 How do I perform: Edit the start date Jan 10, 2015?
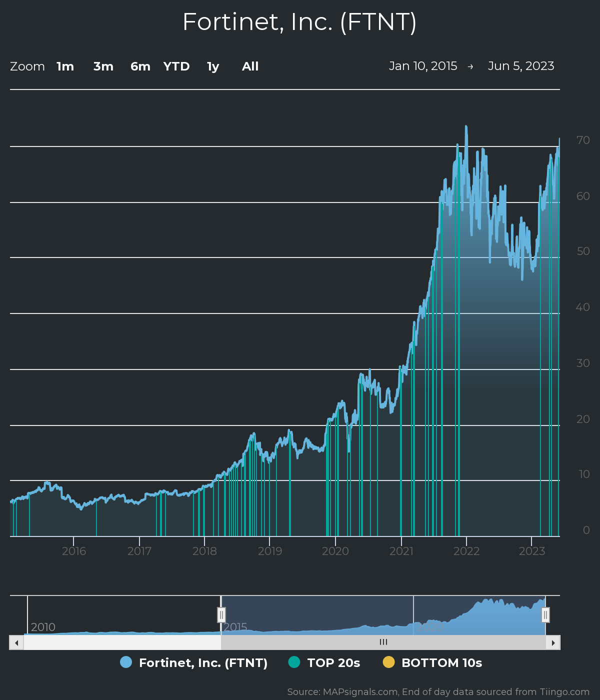(423, 66)
